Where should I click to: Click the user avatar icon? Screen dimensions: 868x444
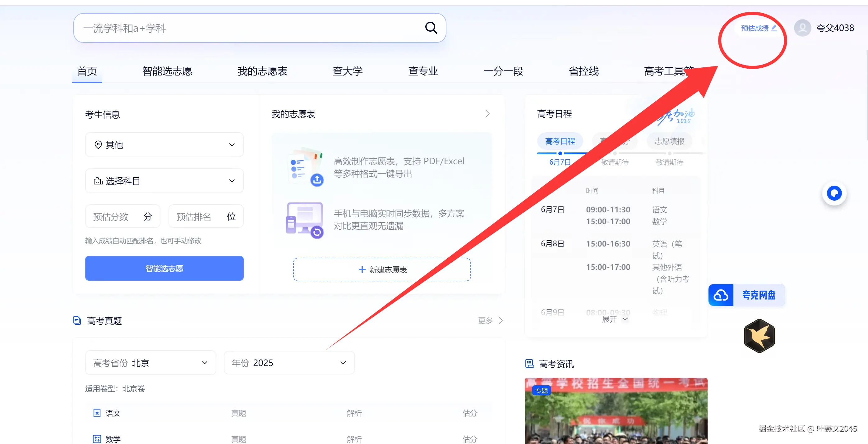[802, 28]
